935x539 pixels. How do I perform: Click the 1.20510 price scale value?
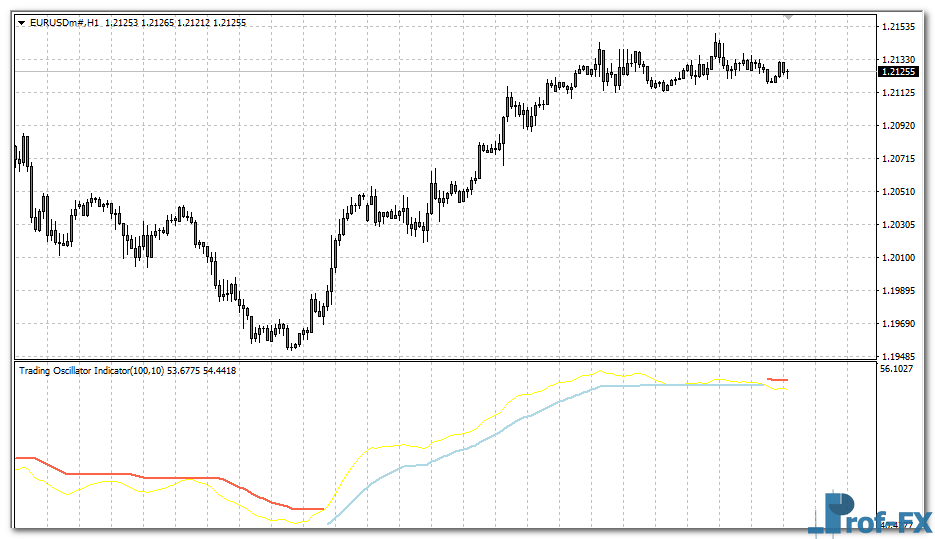(x=898, y=191)
